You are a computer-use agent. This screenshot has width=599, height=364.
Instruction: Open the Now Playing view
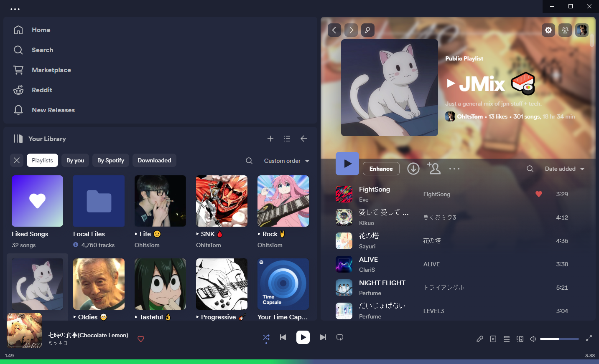coord(493,339)
